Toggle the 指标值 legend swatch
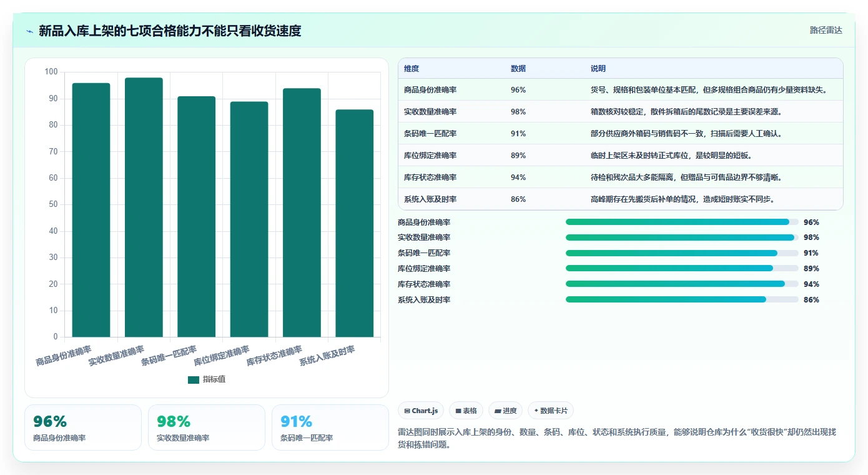 (x=194, y=379)
